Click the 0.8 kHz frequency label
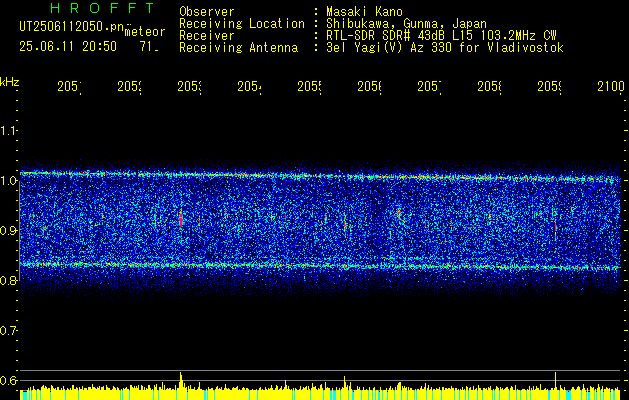Image resolution: width=629 pixels, height=400 pixels. point(8,280)
